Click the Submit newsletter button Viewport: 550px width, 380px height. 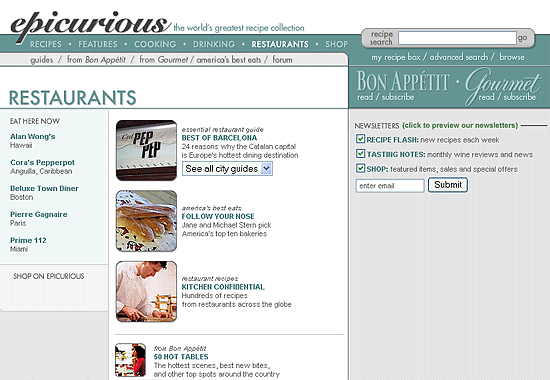click(x=448, y=185)
